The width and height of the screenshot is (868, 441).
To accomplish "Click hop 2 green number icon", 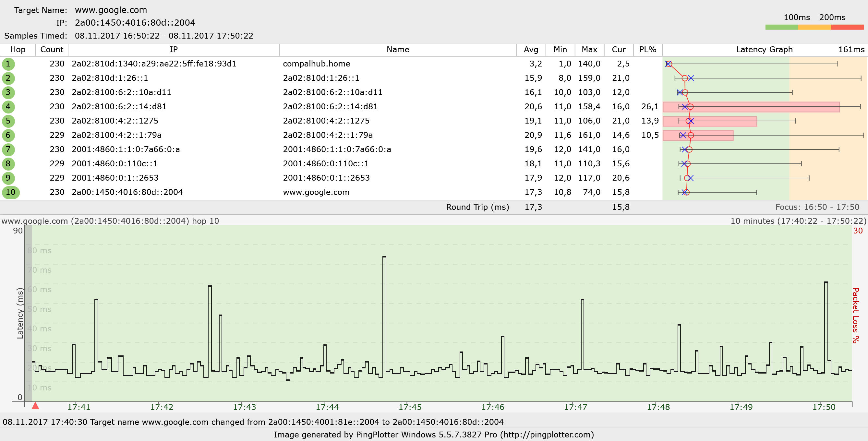I will click(8, 78).
